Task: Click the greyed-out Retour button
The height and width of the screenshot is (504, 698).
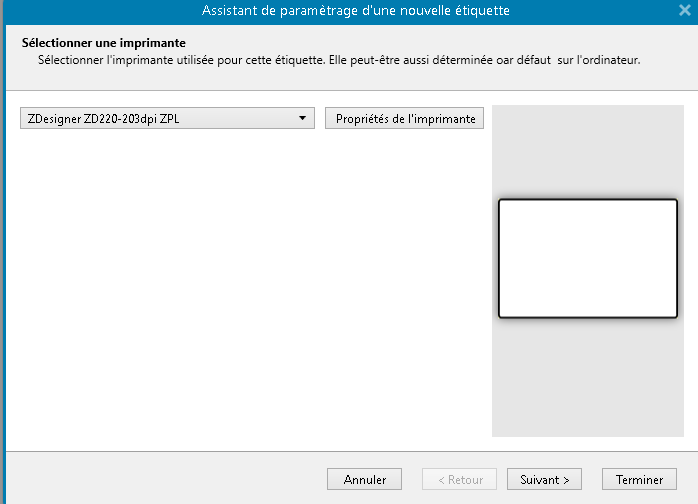Action: pyautogui.click(x=459, y=480)
